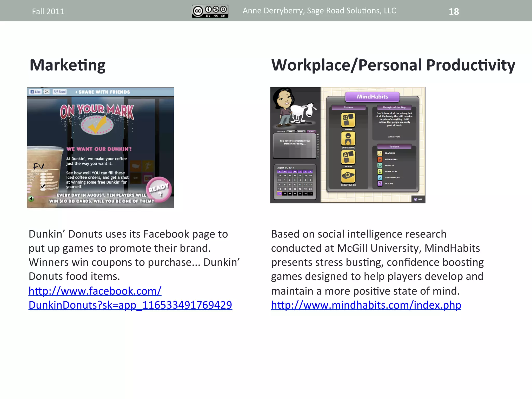Viewport: 532px width, 399px height.
Task: Open the Matrix trainer icon
Action: pos(348,120)
